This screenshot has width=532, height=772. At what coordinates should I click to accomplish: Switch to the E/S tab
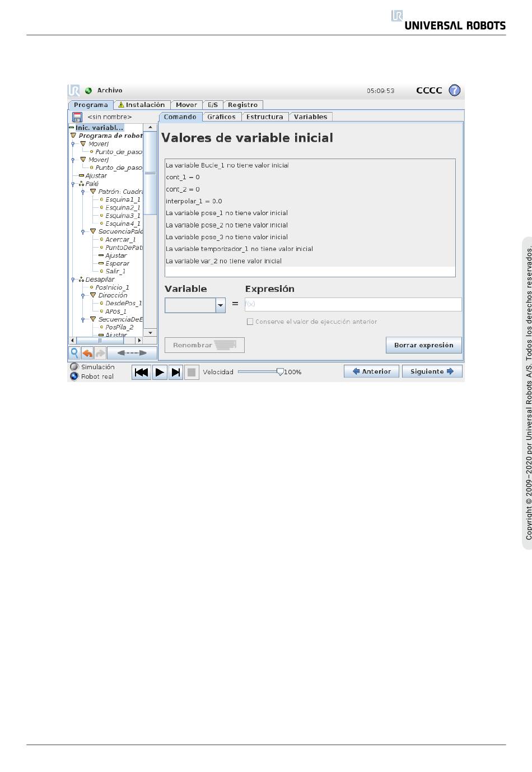coord(213,105)
